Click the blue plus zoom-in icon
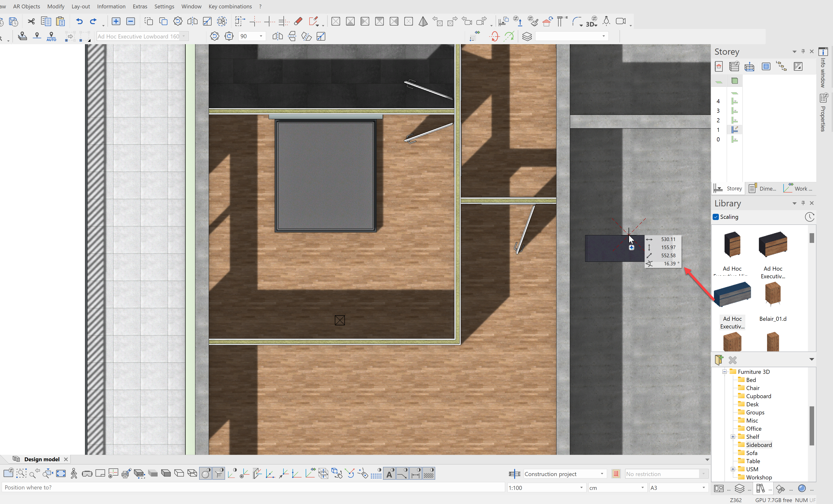Screen dimensions: 833x504 click(116, 21)
